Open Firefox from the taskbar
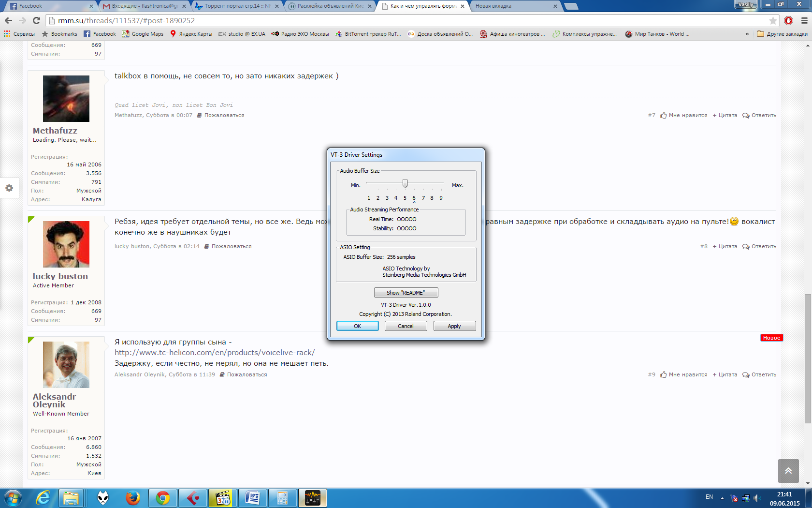This screenshot has height=508, width=812. tap(133, 498)
